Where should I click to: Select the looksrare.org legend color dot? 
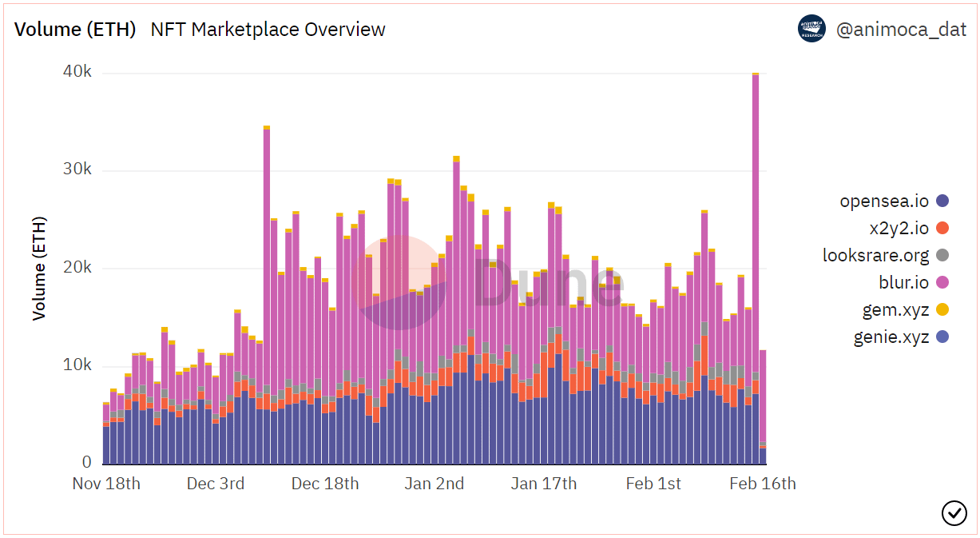(943, 255)
